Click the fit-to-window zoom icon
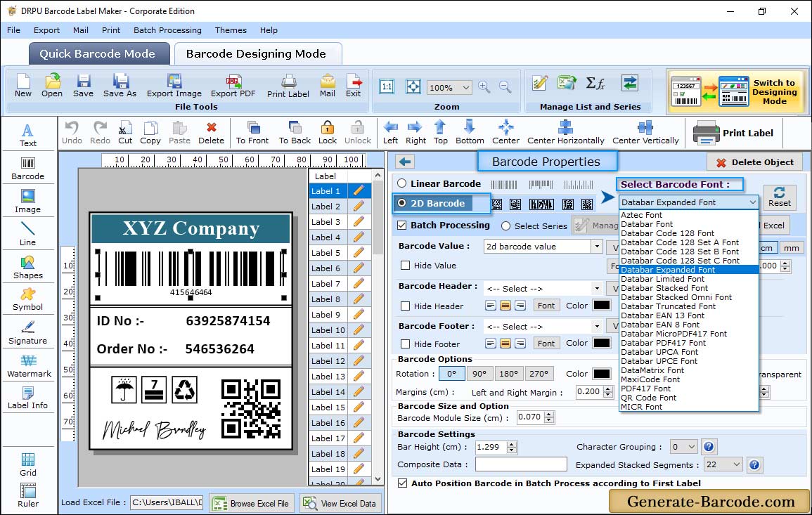Viewport: 812px width, 515px height. click(x=413, y=86)
